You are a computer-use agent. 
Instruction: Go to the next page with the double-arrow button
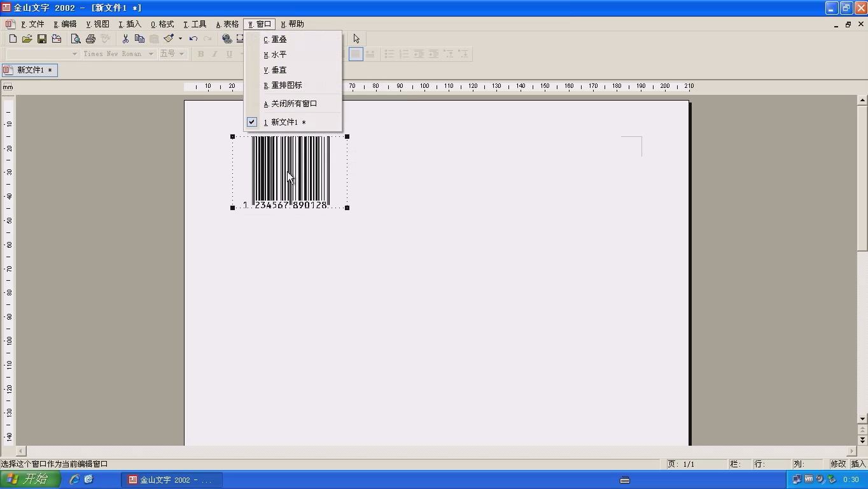pos(862,440)
